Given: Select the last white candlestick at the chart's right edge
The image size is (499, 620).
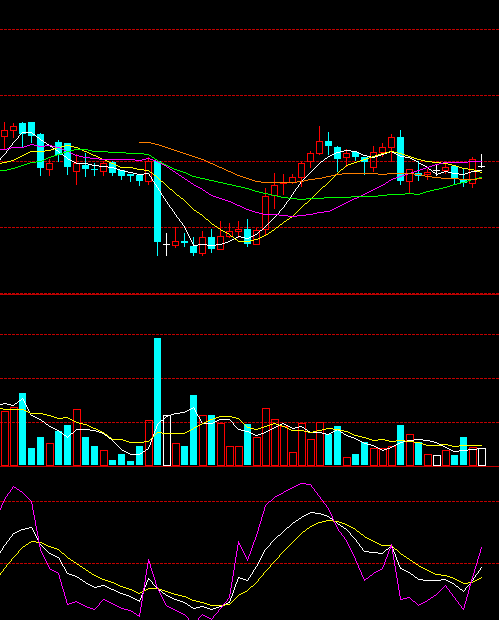Looking at the screenshot, I should point(482,163).
